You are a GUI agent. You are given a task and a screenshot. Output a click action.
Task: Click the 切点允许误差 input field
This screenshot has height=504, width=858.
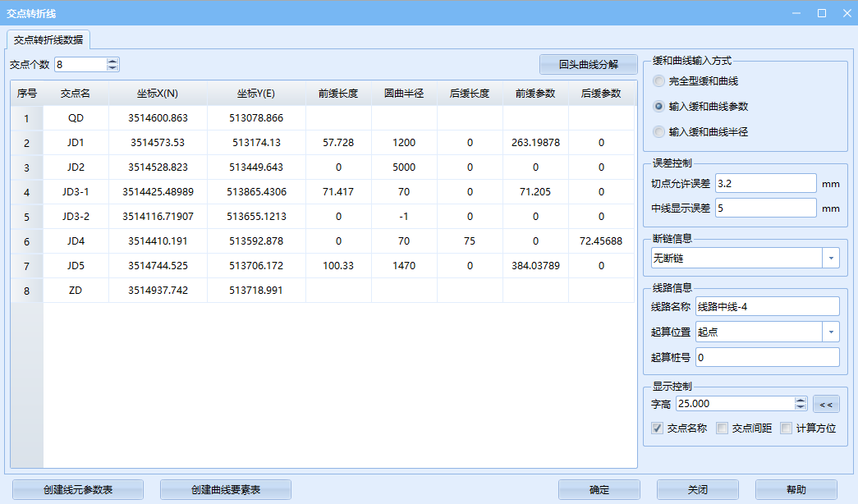(765, 183)
